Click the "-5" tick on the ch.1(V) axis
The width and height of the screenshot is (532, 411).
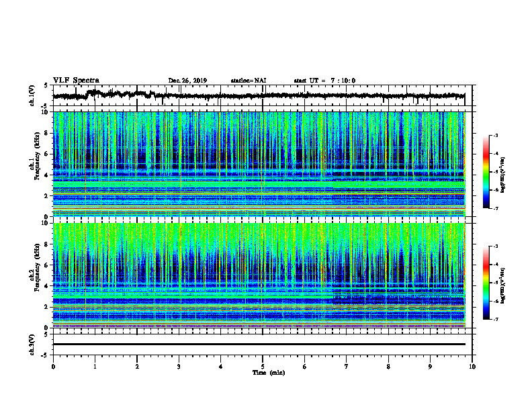[45, 106]
